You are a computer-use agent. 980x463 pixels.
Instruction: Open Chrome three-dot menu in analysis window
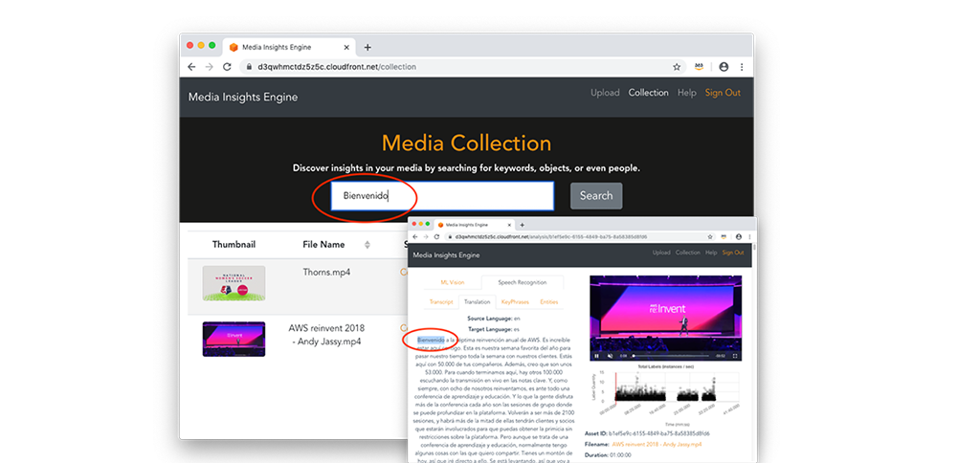748,237
